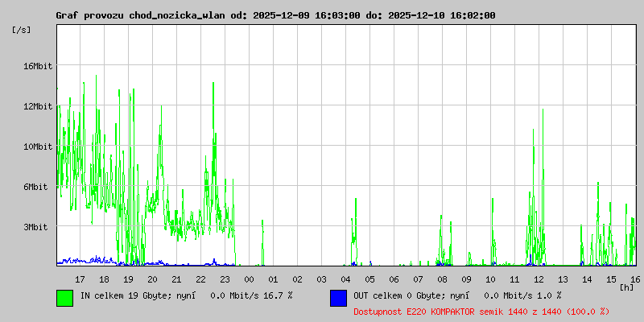
Task: Click the 14 hour axis label
Action: coord(588,279)
